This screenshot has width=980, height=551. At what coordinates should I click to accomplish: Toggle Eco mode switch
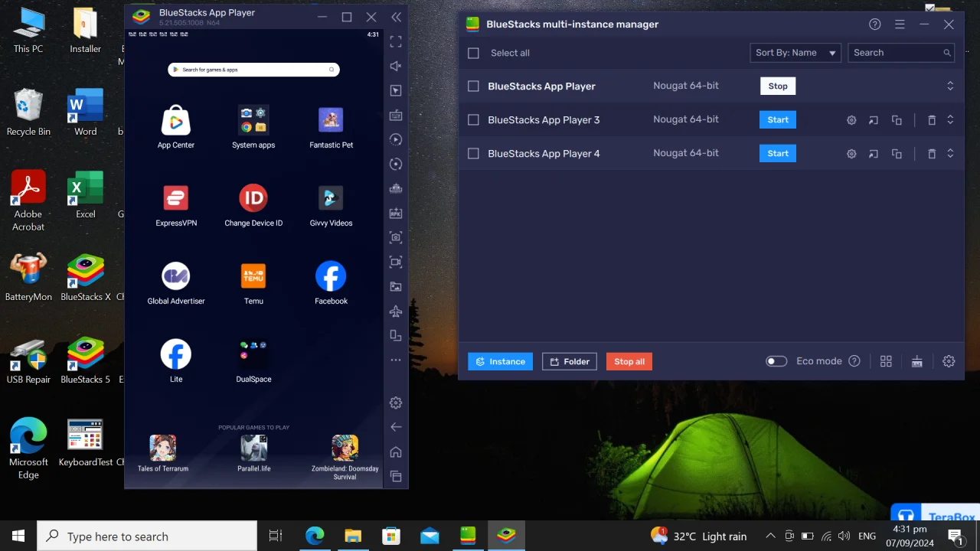(776, 361)
